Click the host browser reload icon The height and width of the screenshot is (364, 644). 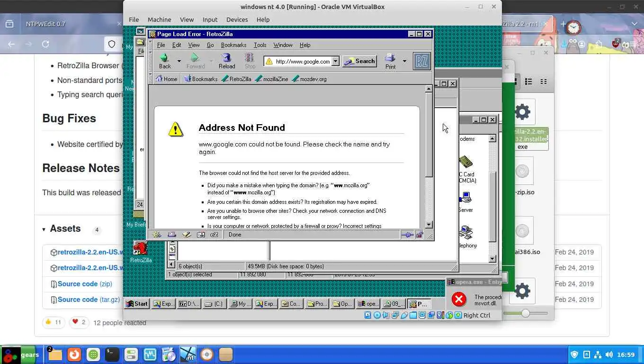point(45,44)
